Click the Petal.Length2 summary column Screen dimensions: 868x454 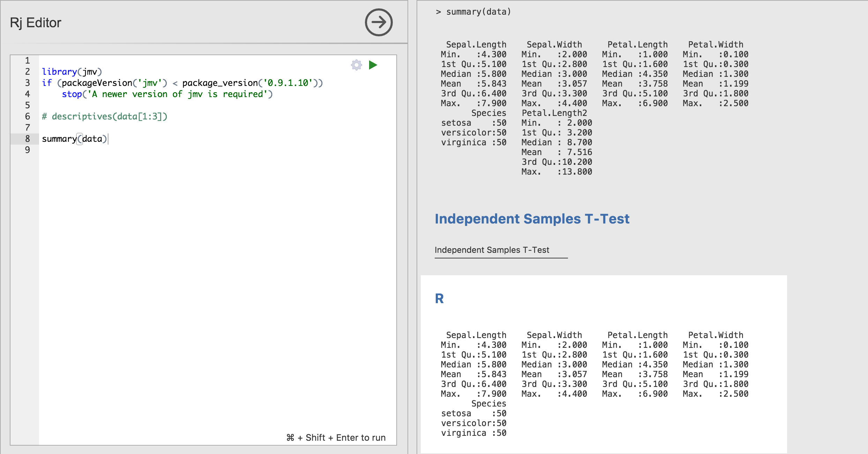click(x=556, y=113)
